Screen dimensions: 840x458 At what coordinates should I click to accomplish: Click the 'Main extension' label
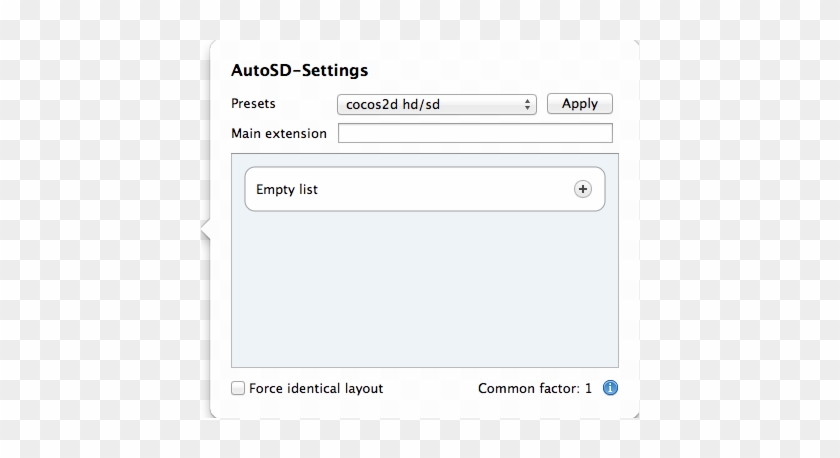tap(279, 133)
